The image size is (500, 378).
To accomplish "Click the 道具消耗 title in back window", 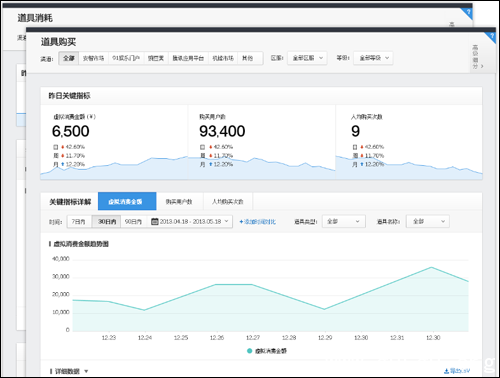I will tap(35, 18).
